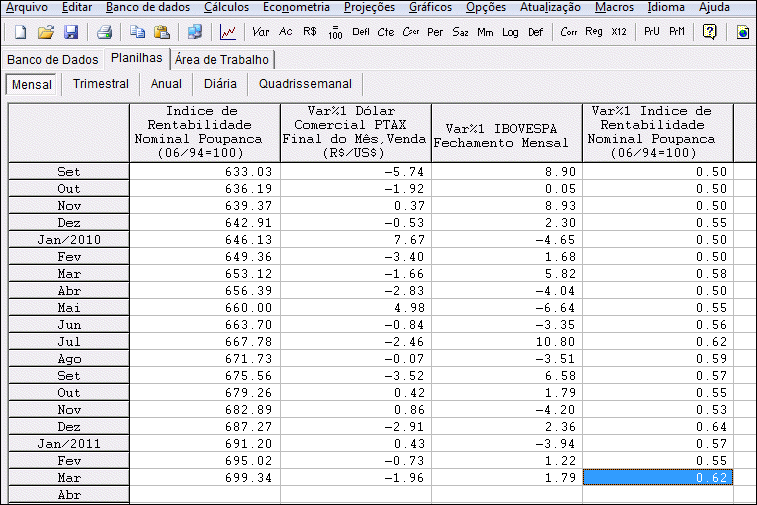The image size is (757, 505).
Task: Click the Per toolbar icon
Action: [x=435, y=32]
